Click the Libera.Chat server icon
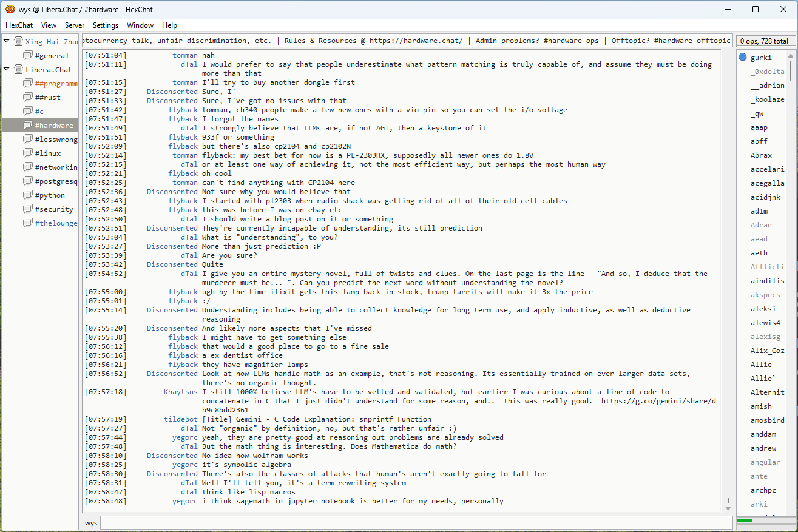The width and height of the screenshot is (798, 532). click(19, 70)
